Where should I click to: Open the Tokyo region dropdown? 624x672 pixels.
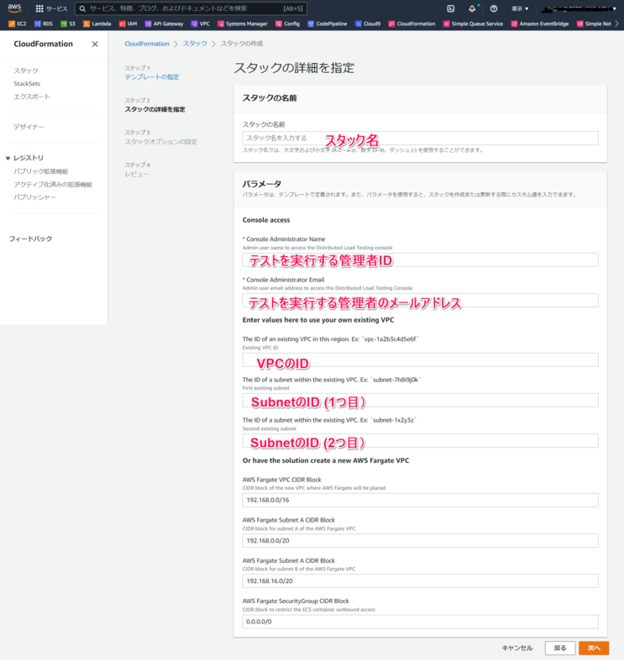[x=520, y=8]
